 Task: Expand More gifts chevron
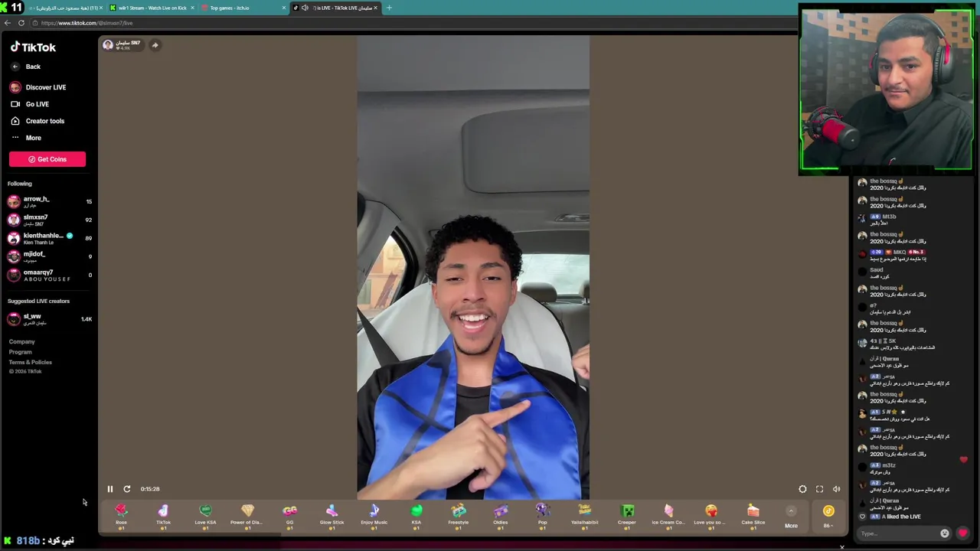click(791, 511)
